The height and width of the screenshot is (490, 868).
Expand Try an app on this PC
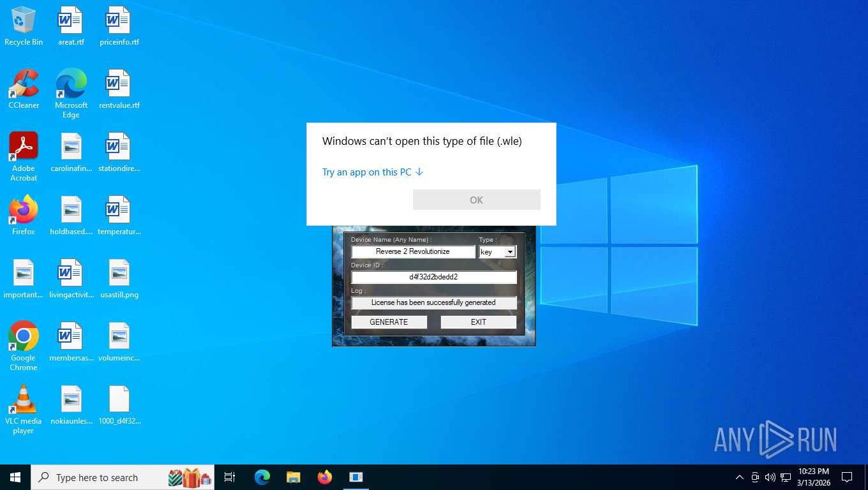coord(373,172)
